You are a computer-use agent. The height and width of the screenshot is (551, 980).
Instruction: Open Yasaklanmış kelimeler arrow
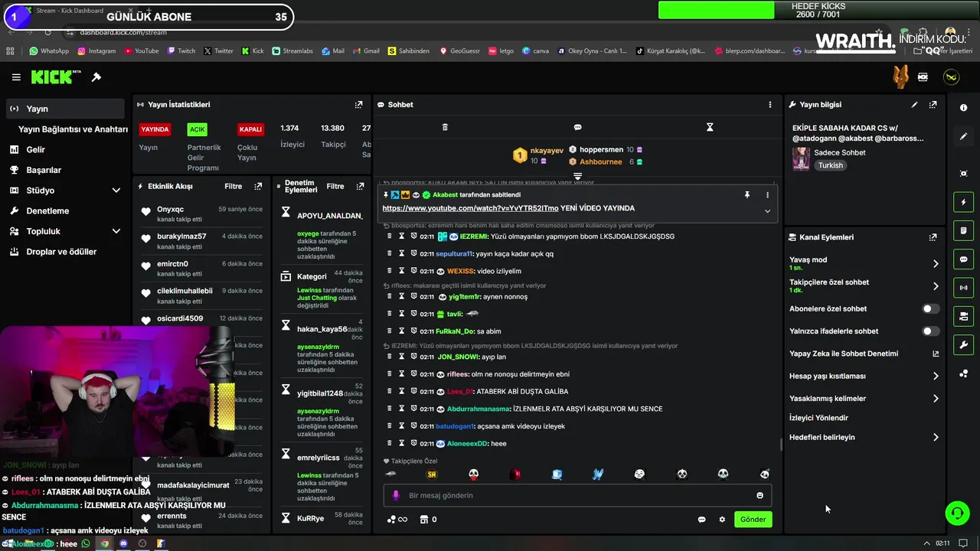tap(936, 399)
